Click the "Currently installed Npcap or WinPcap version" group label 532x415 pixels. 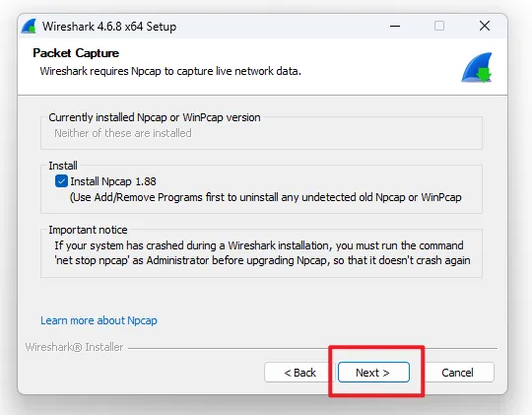155,117
